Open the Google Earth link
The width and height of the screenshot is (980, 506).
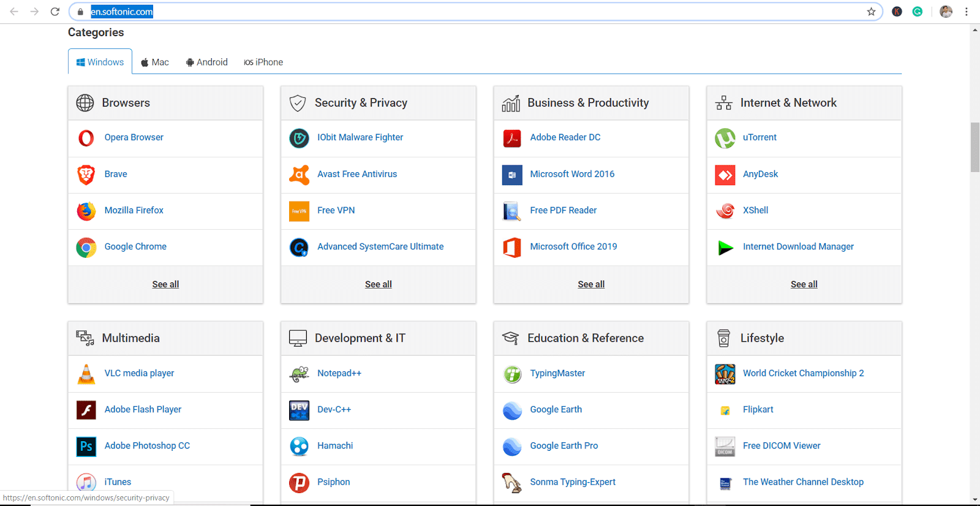point(556,409)
